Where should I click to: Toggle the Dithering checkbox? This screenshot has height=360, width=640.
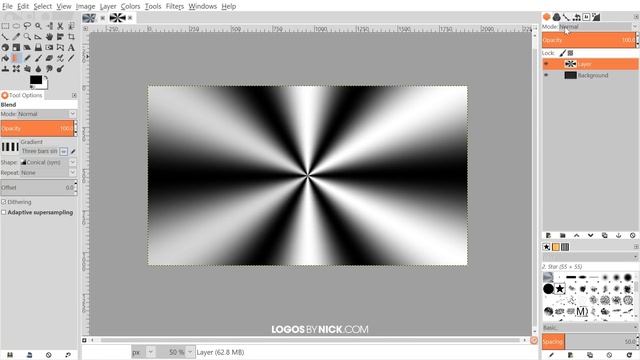[x=4, y=202]
